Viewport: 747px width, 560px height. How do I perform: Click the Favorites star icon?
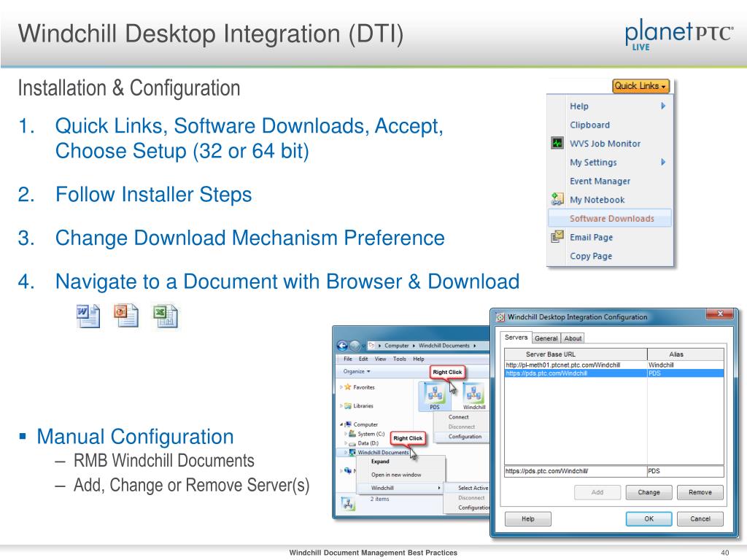[348, 387]
